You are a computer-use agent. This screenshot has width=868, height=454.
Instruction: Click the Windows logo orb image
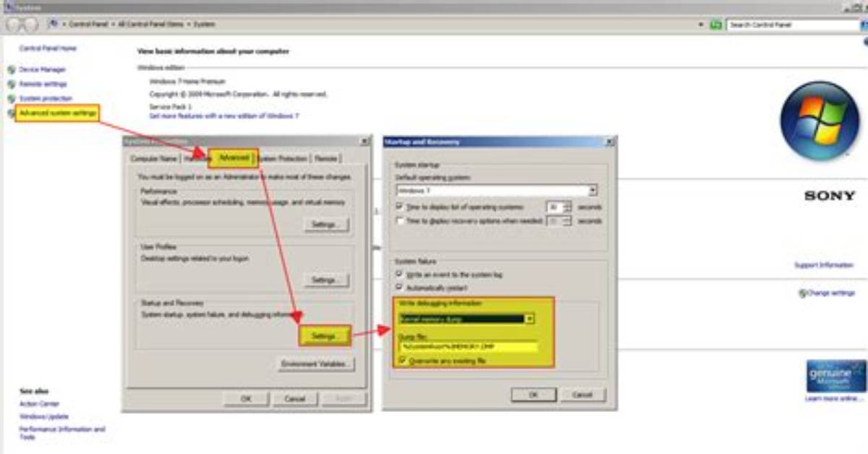tap(819, 121)
